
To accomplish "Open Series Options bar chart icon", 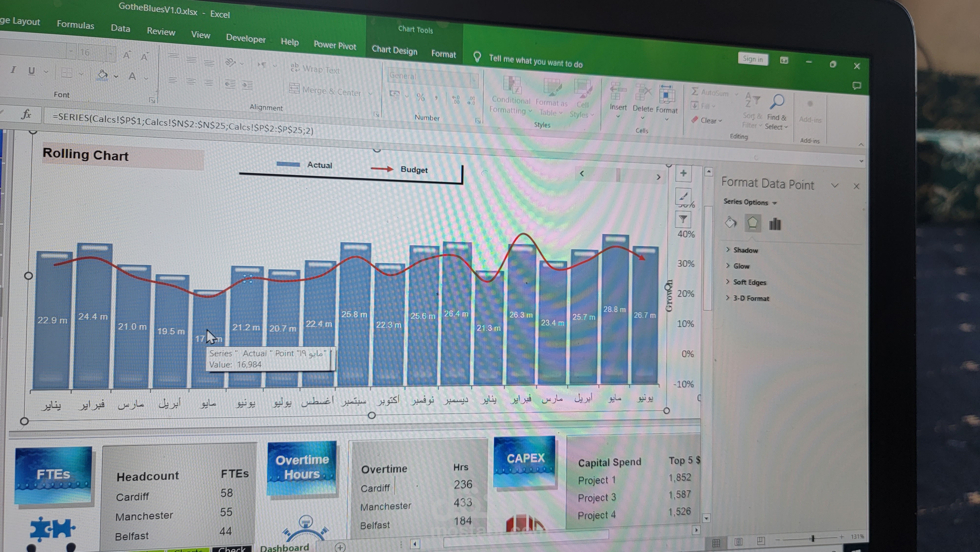I will (774, 224).
